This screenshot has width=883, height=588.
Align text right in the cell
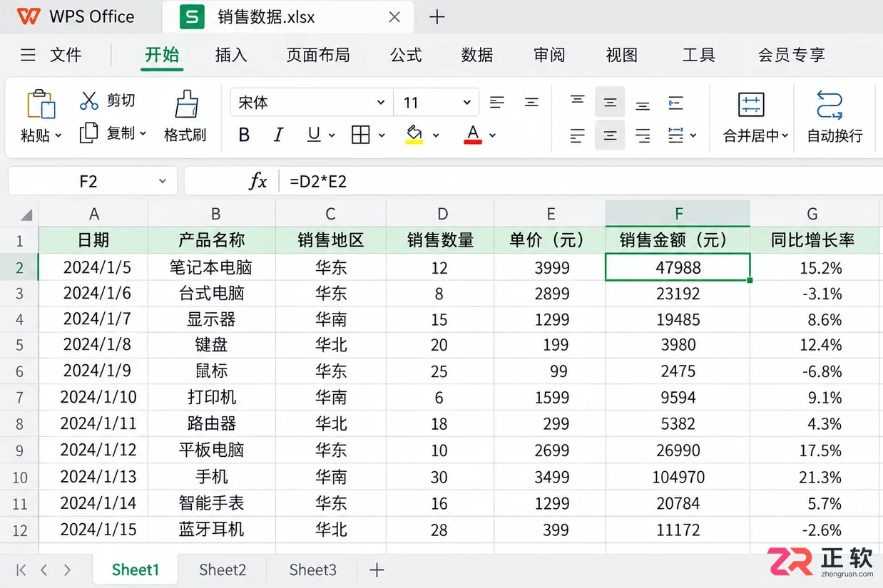(643, 135)
